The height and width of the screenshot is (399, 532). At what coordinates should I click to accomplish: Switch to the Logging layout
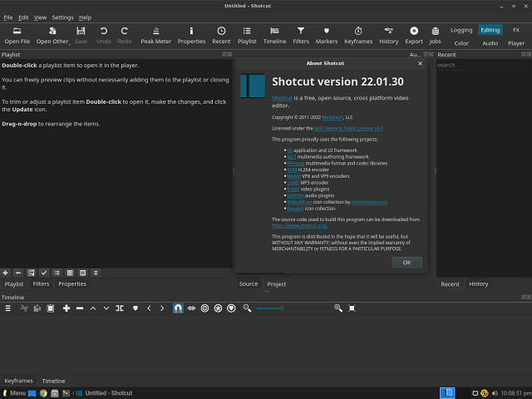pos(461,30)
